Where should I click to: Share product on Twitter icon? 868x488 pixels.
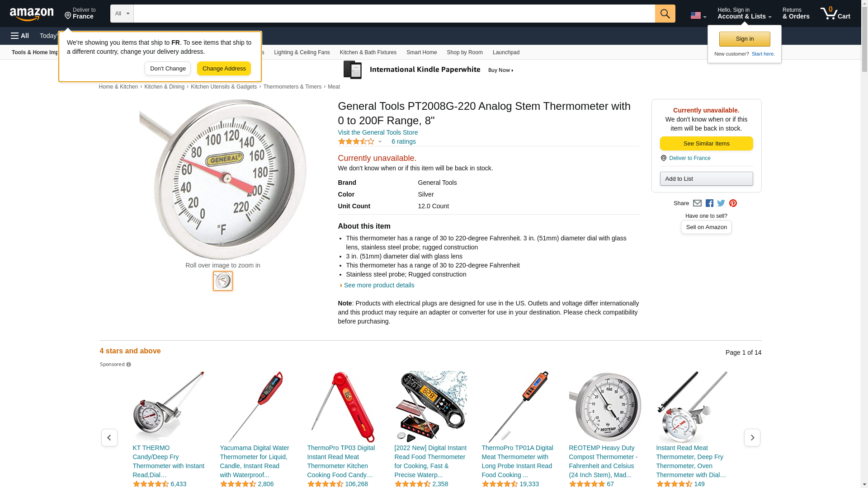[x=721, y=203]
